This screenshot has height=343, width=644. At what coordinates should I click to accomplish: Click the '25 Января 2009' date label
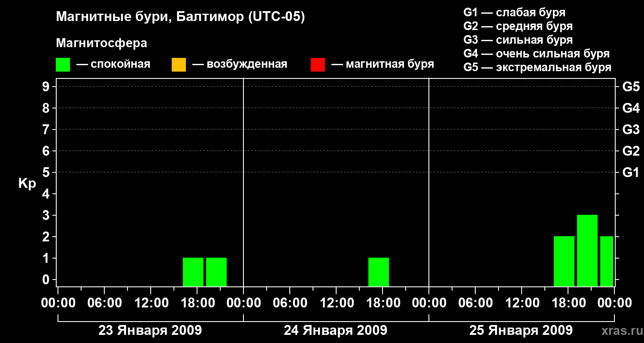click(521, 331)
